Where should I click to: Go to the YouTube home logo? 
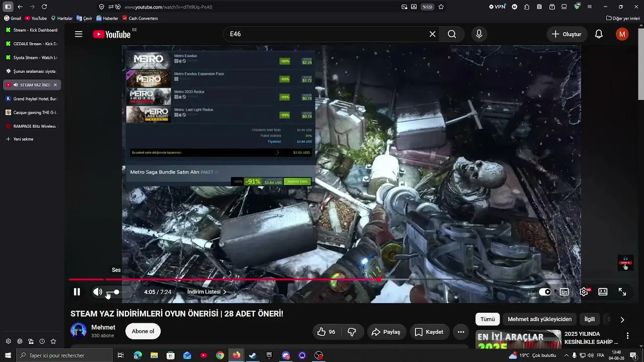coord(112,34)
